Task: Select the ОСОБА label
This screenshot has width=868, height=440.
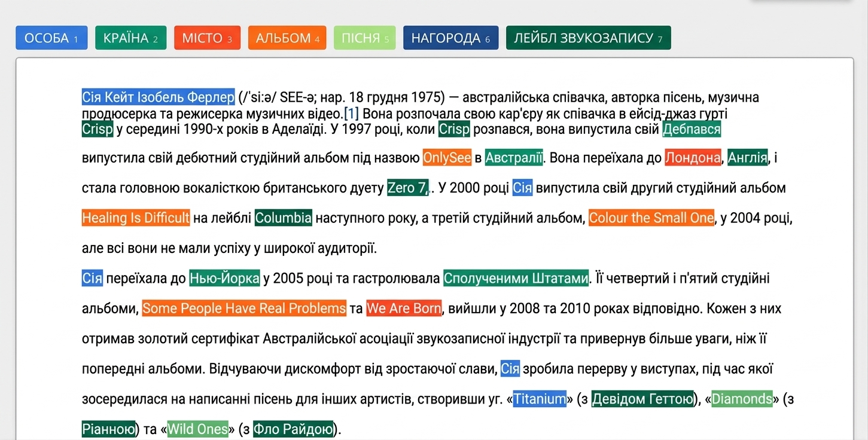Action: pyautogui.click(x=51, y=38)
